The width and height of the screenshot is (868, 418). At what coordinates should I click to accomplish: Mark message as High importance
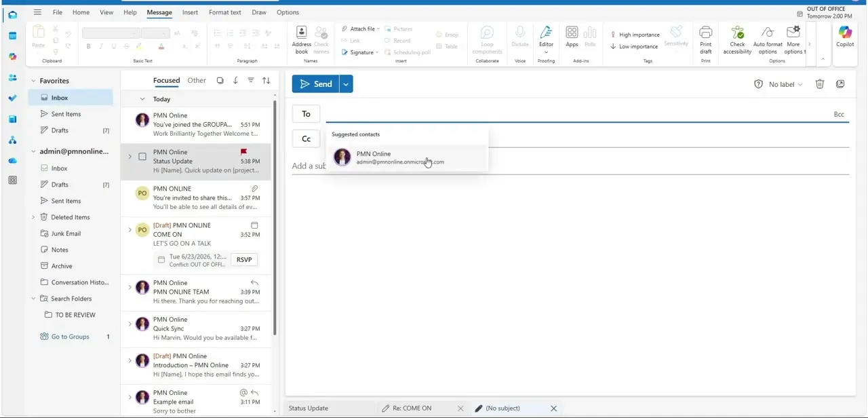[x=635, y=35]
